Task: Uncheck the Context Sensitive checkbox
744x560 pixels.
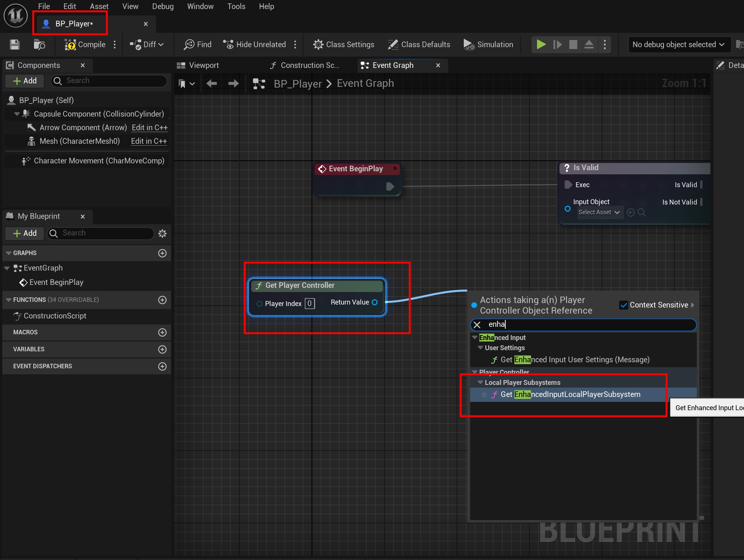Action: point(624,305)
